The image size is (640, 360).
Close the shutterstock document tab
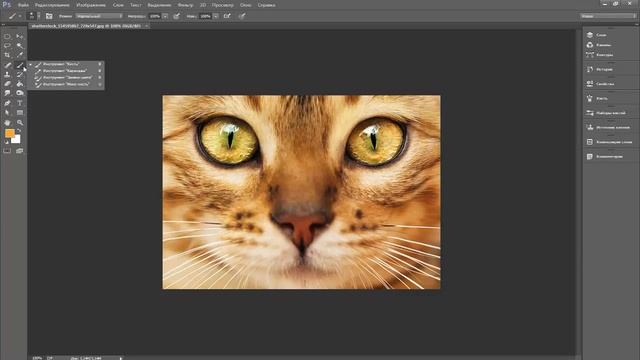tap(146, 26)
